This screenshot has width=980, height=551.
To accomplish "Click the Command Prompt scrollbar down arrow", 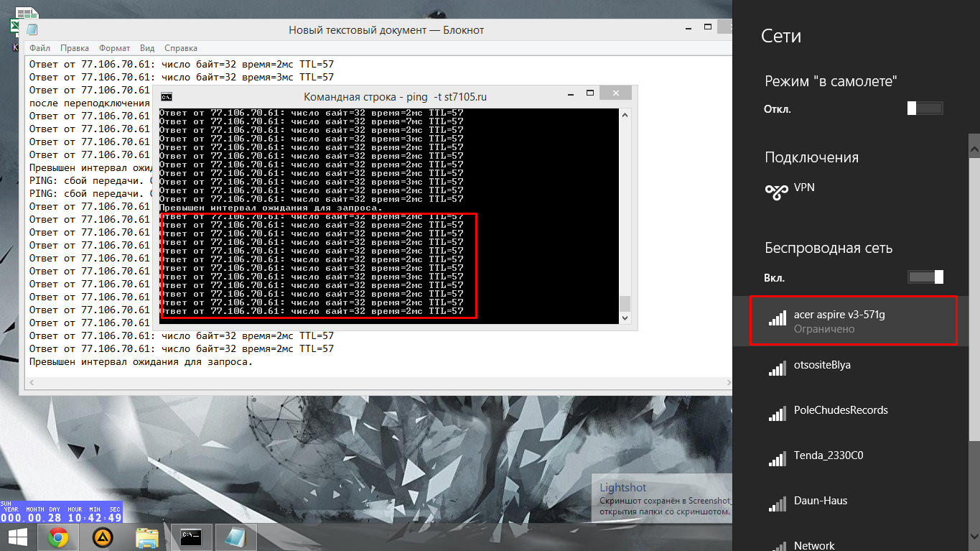I will [625, 318].
